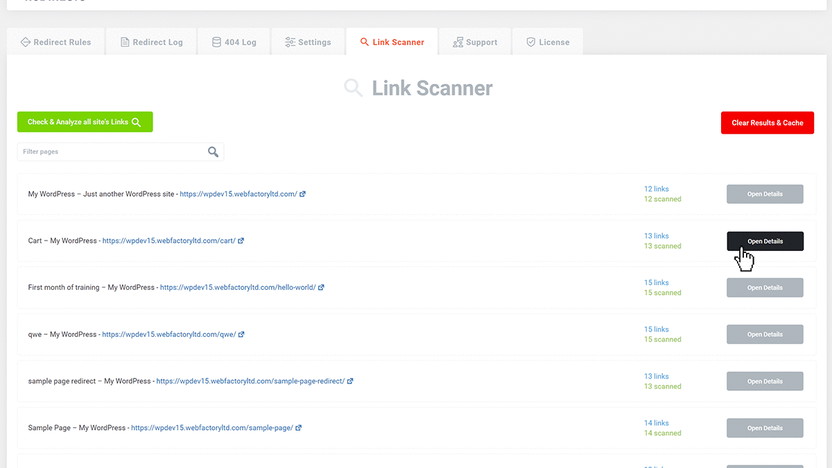Click "12 scanned" in the homepage row
This screenshot has width=832, height=468.
663,199
